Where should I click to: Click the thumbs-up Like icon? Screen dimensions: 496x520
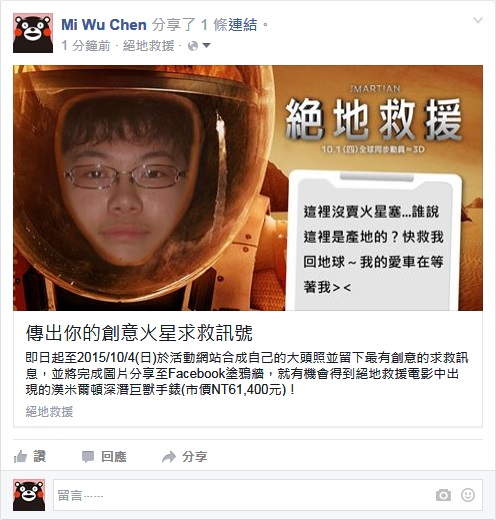[x=20, y=456]
